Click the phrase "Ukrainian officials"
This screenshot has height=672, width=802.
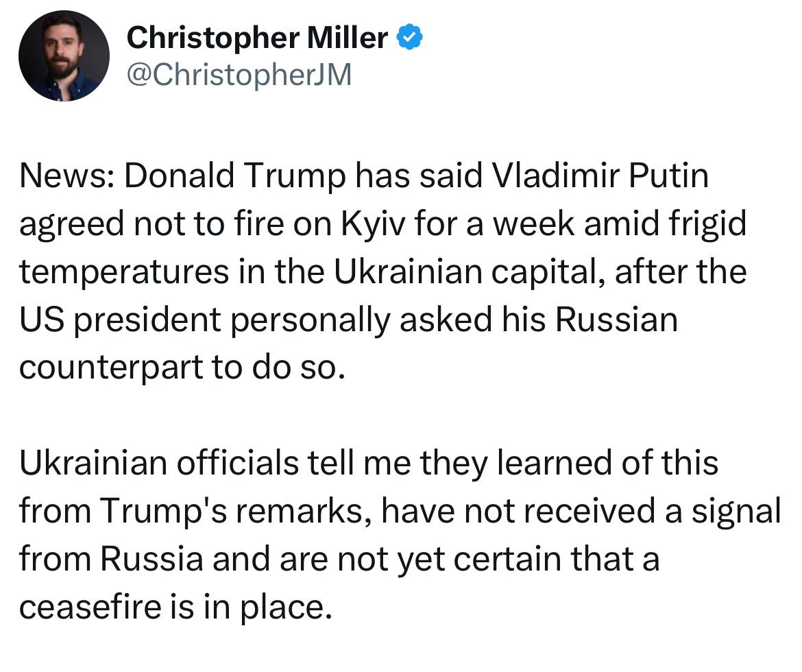[x=158, y=464]
